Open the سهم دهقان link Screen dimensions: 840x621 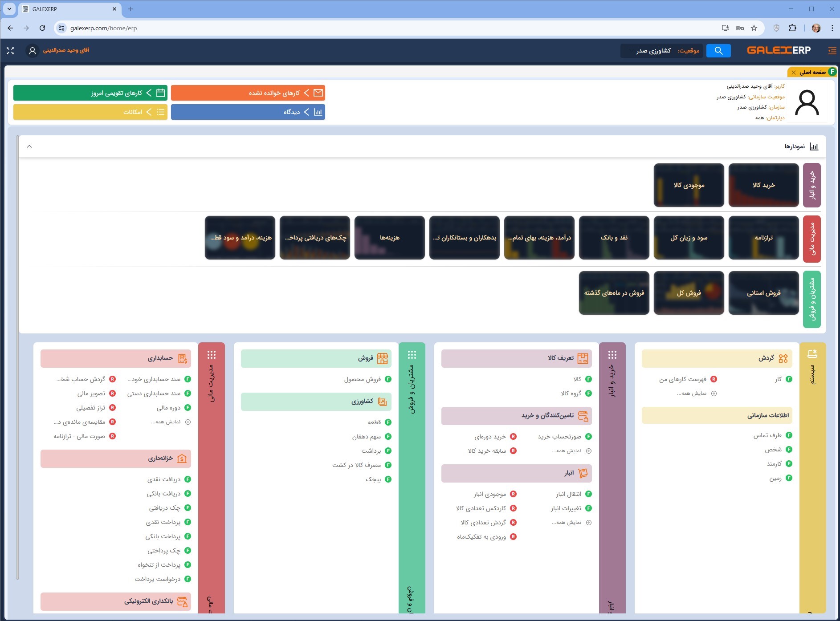(371, 437)
